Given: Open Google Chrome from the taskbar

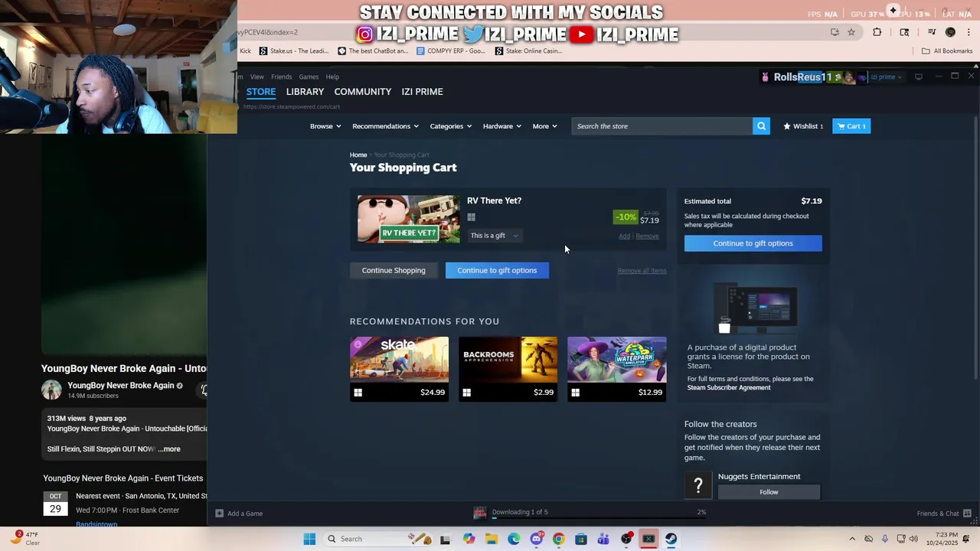Looking at the screenshot, I should tap(558, 539).
